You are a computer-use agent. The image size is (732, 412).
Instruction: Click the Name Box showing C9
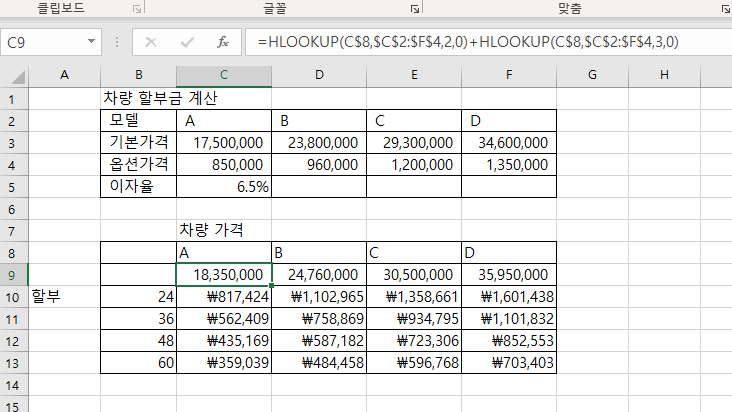click(x=43, y=42)
